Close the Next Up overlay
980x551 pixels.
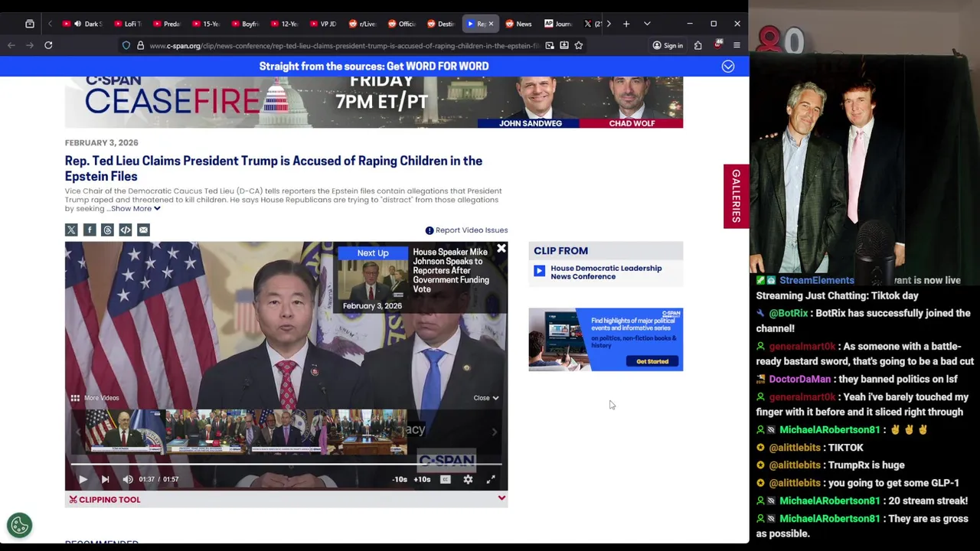click(501, 249)
